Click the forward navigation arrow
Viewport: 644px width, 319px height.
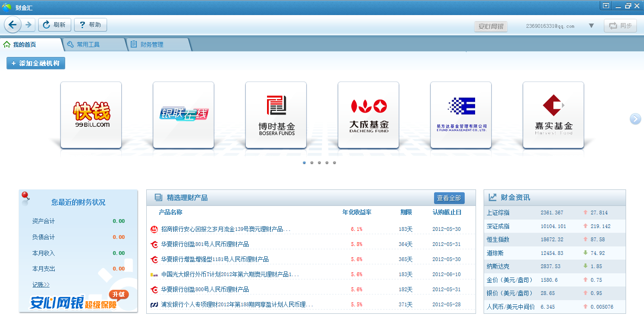27,25
